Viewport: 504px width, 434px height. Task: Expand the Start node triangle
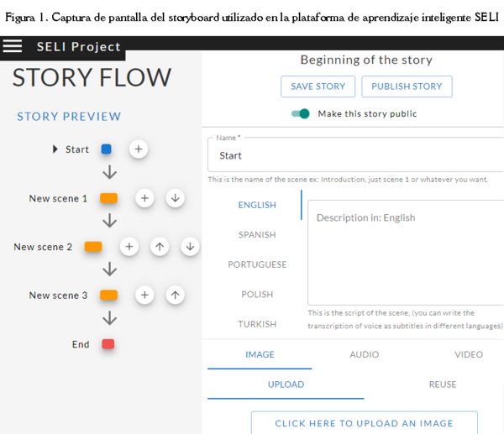pyautogui.click(x=55, y=149)
